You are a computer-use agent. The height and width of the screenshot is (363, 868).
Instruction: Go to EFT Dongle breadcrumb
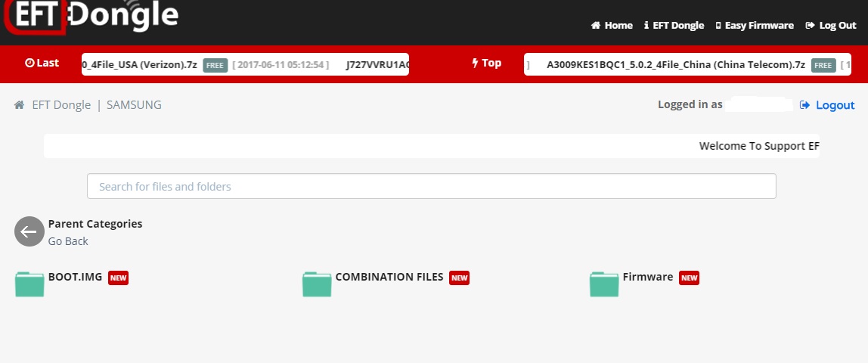[x=61, y=105]
